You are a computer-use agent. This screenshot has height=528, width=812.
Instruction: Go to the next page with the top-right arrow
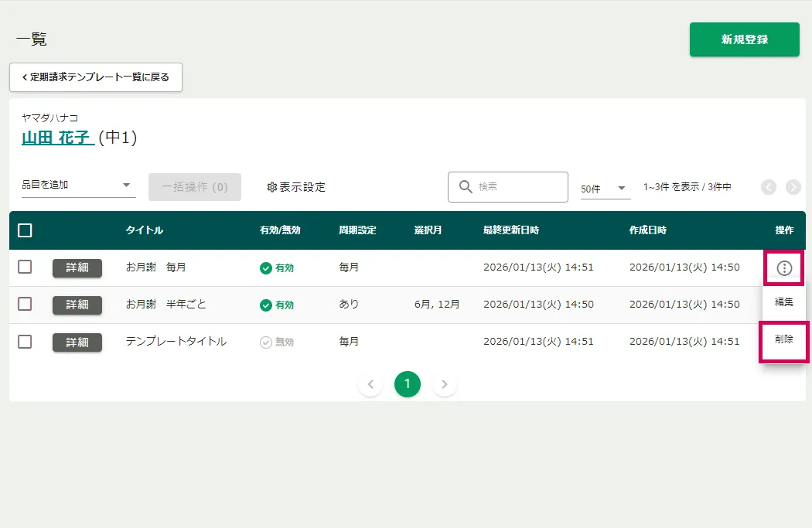(x=793, y=187)
